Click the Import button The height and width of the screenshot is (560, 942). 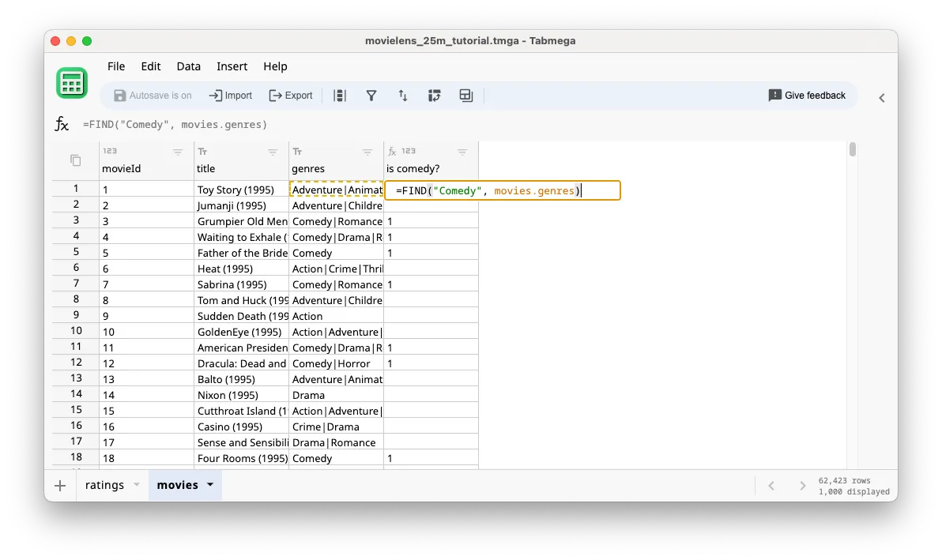click(x=230, y=95)
